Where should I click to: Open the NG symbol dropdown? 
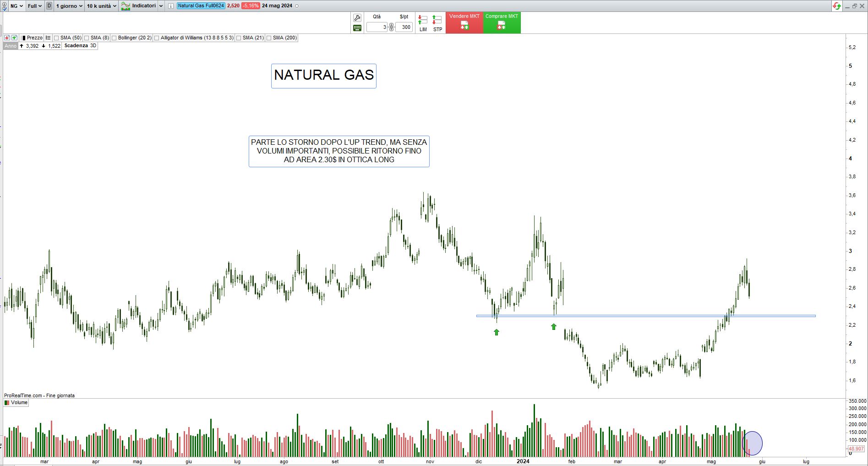16,6
